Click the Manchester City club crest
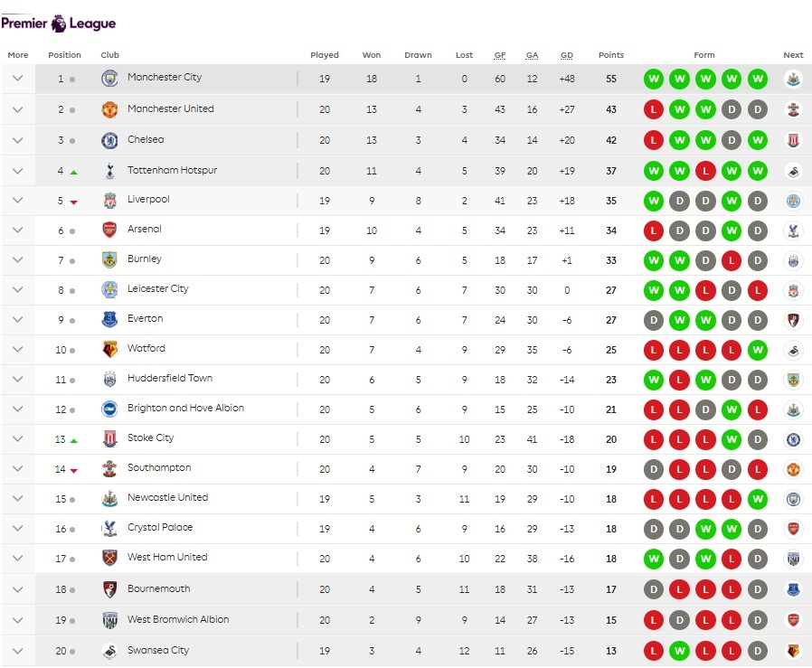 pos(109,79)
